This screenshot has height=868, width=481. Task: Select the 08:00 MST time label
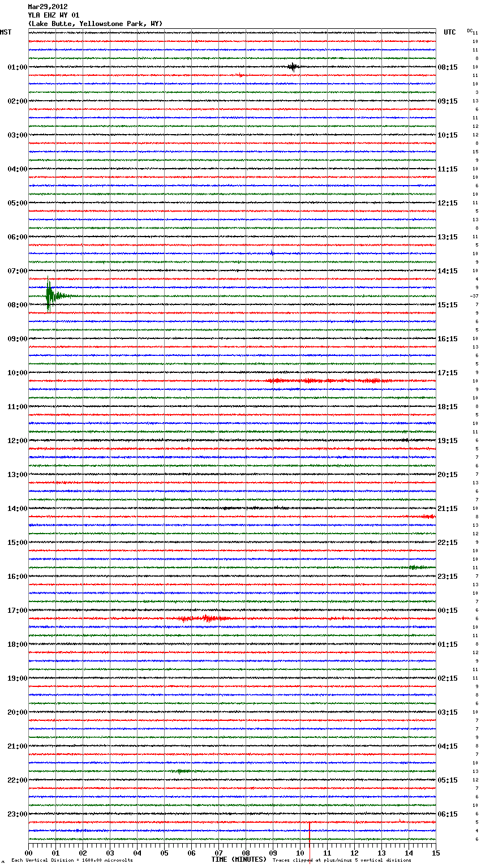18,305
